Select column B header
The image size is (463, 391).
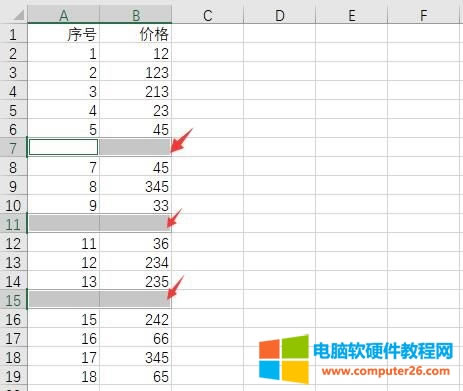pyautogui.click(x=136, y=15)
